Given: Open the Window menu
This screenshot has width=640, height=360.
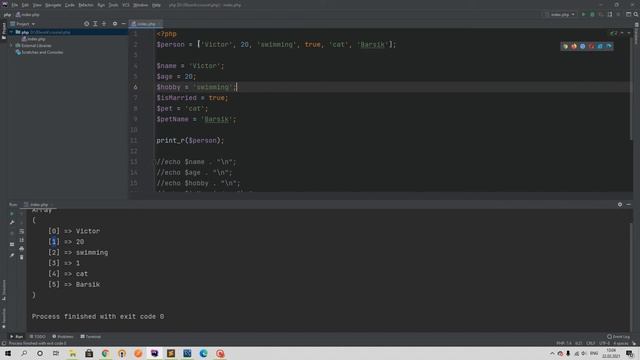Looking at the screenshot, I should tap(140, 5).
